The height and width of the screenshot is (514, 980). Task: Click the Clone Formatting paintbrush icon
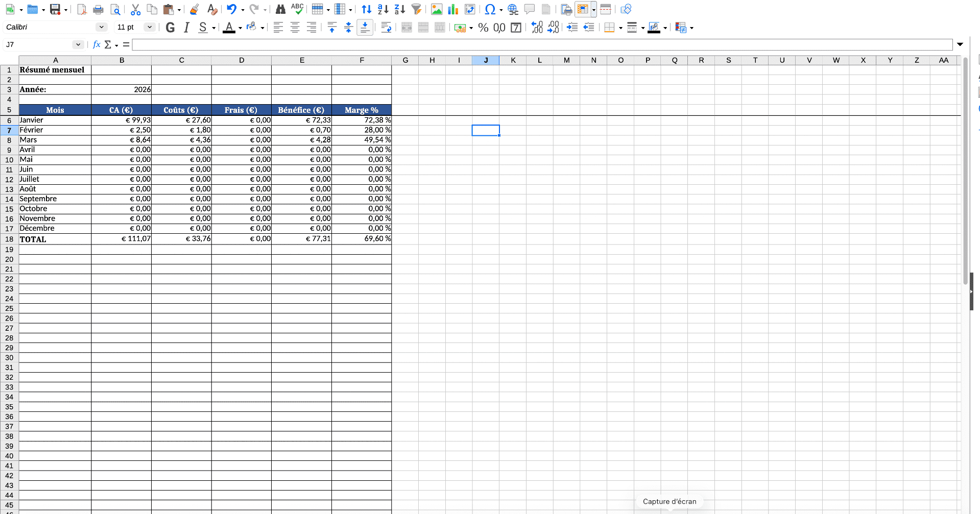(x=194, y=9)
